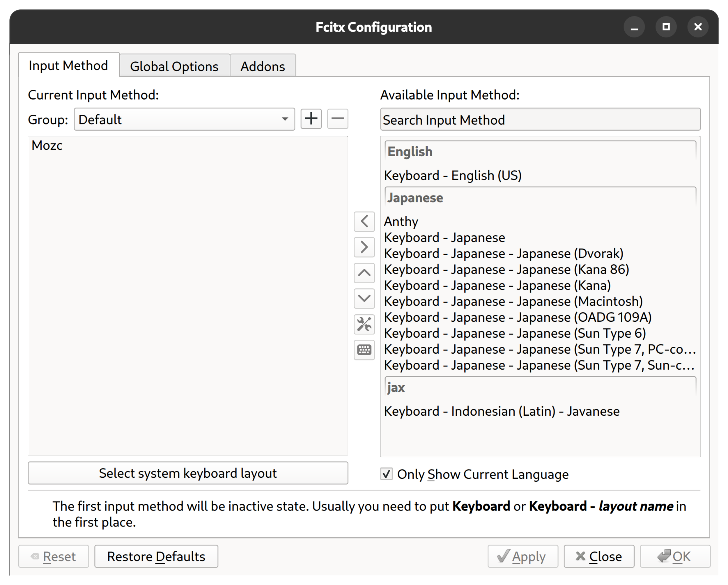Switch to the Global Options tab
The width and height of the screenshot is (728, 585).
tap(174, 66)
